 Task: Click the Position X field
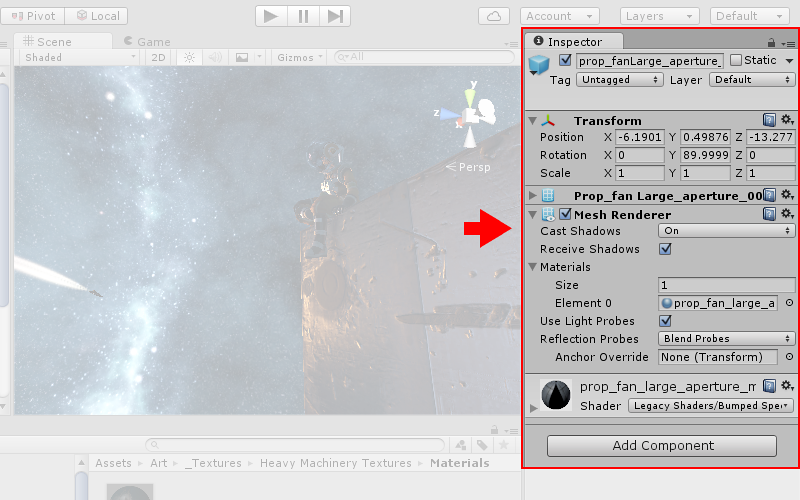pyautogui.click(x=640, y=137)
